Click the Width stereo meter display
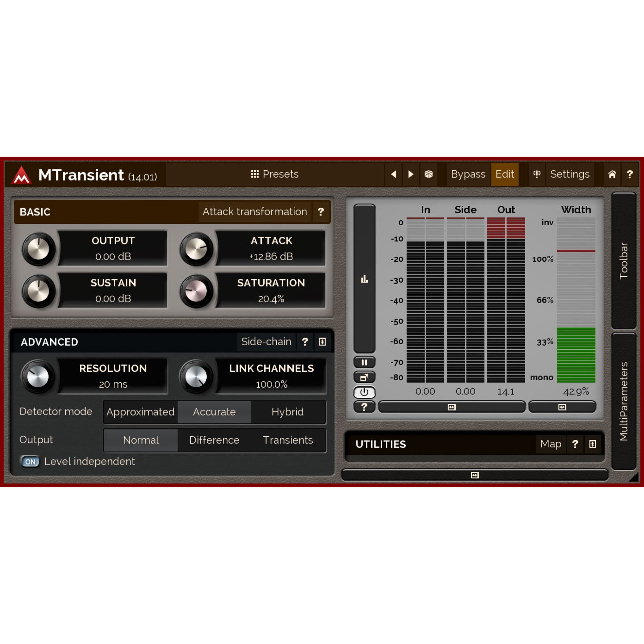Viewport: 644px width, 644px height. click(576, 300)
